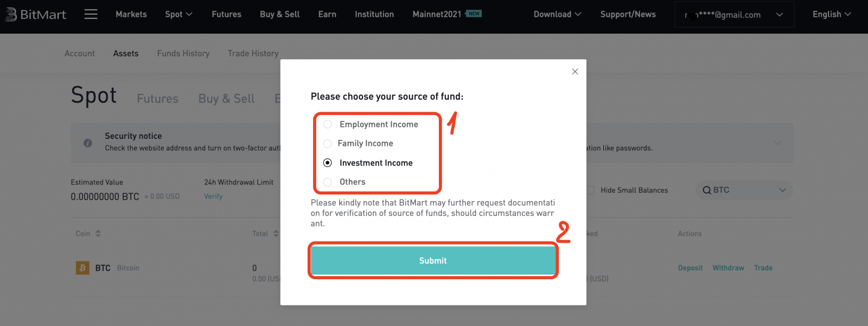Select Family Income radio button
The height and width of the screenshot is (326, 868).
pyautogui.click(x=328, y=144)
